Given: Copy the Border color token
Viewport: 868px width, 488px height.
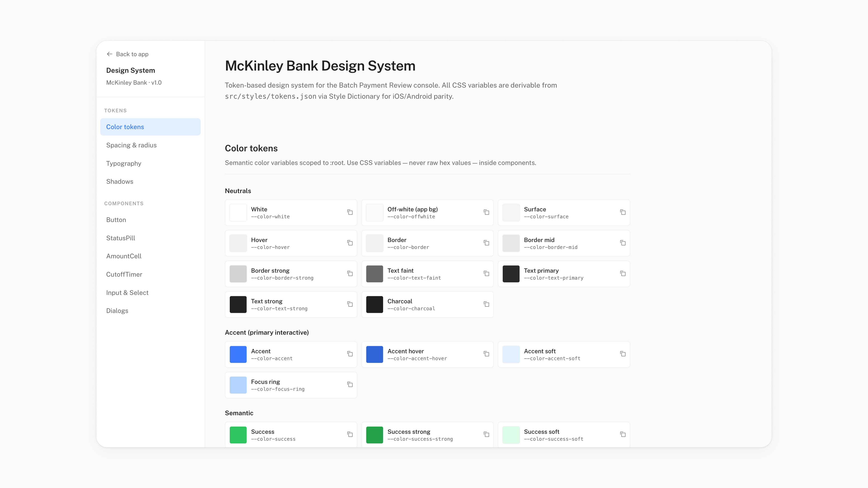Looking at the screenshot, I should pyautogui.click(x=486, y=243).
